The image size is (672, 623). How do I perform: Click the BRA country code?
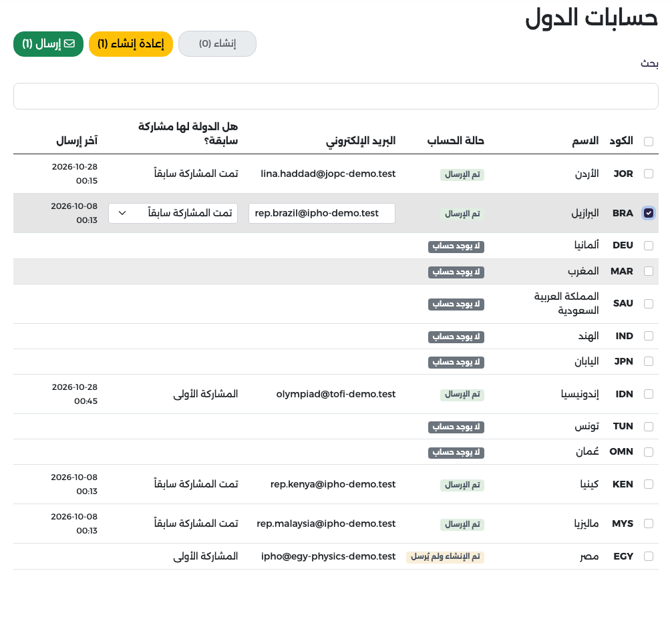pos(623,213)
